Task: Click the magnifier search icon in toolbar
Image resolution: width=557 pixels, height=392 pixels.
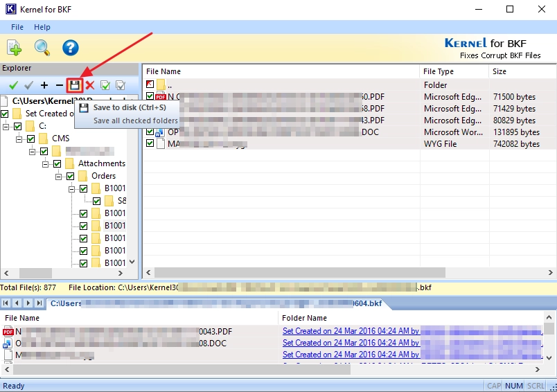Action: (x=42, y=48)
